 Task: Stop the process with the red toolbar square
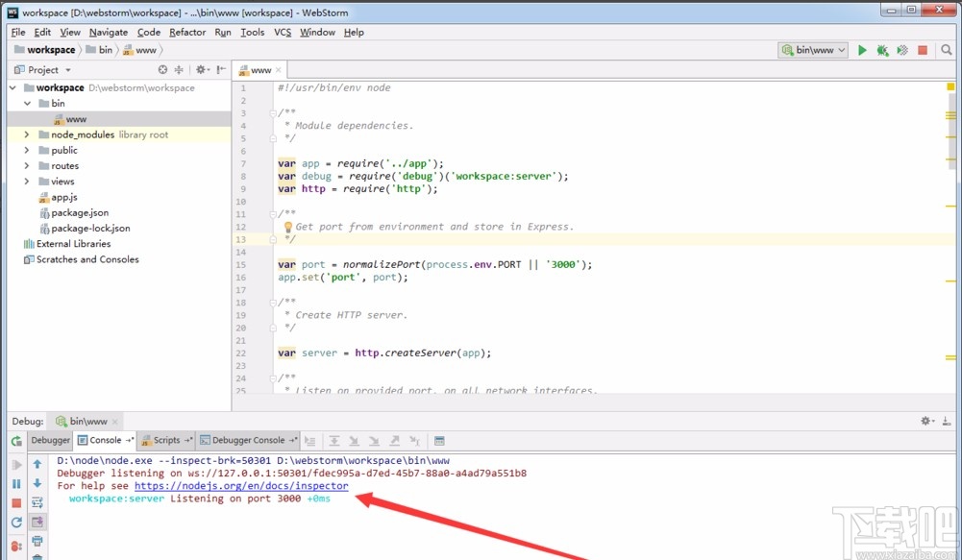[923, 50]
